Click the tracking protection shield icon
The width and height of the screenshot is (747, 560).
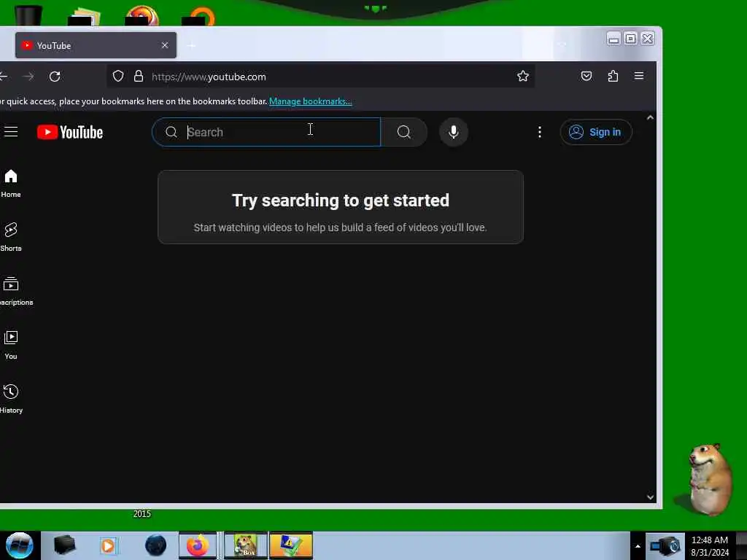tap(118, 76)
